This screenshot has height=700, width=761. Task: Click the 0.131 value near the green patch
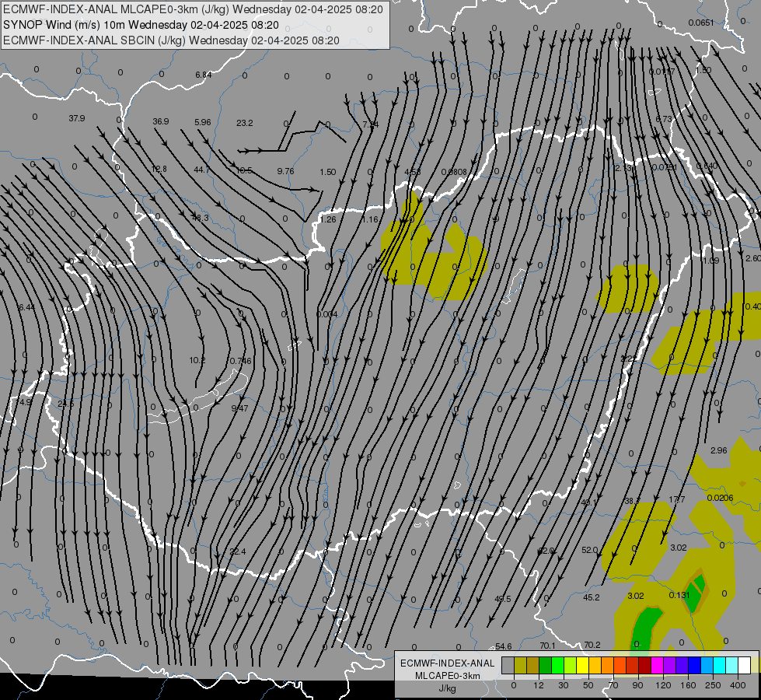679,595
